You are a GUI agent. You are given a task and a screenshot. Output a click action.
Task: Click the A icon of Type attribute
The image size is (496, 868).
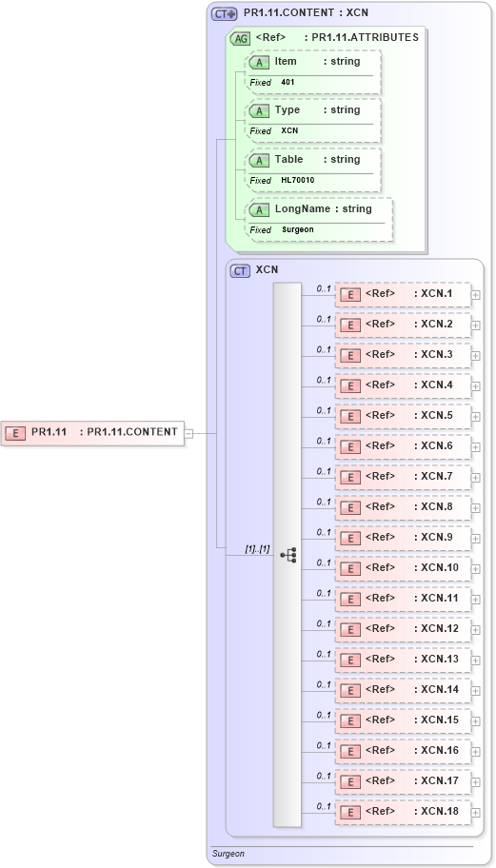[259, 111]
